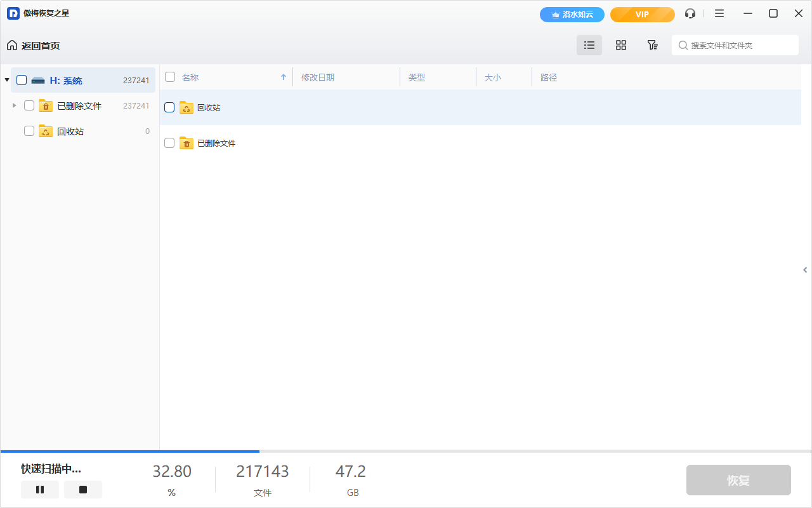
Task: Click the 回收站 folder icon in the file list
Action: point(187,107)
